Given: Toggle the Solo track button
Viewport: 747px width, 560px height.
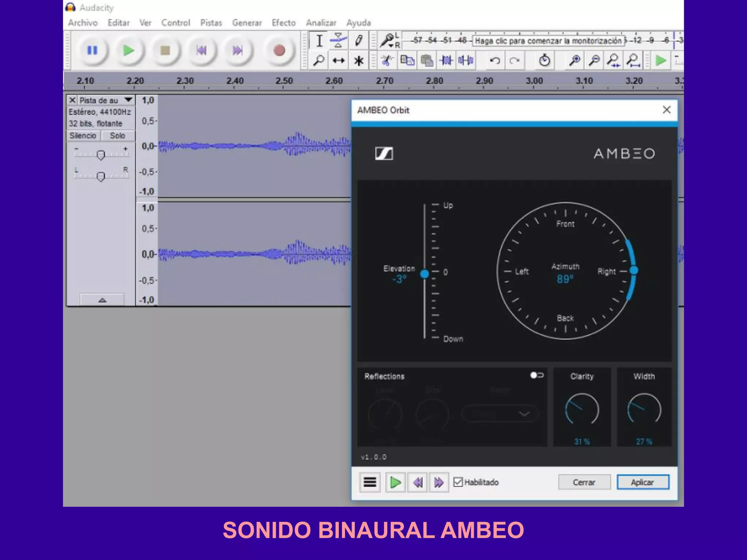Looking at the screenshot, I should (117, 136).
